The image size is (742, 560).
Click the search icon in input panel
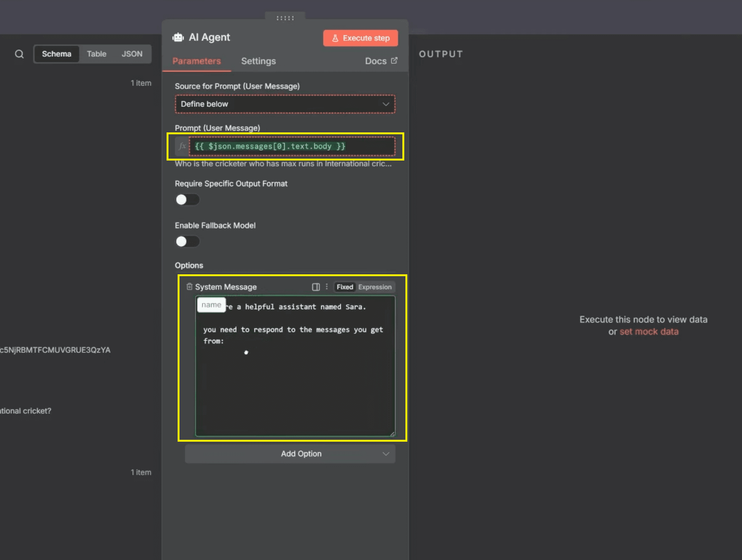pos(19,54)
